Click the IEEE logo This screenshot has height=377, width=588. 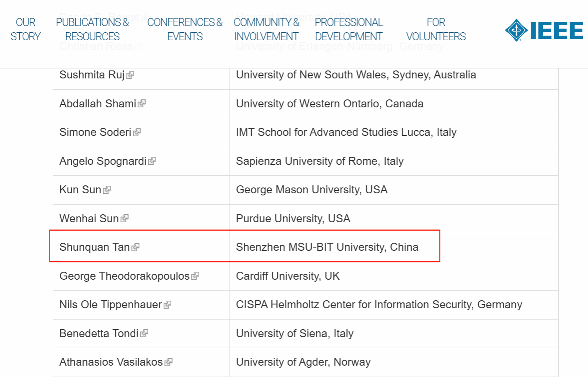point(544,30)
